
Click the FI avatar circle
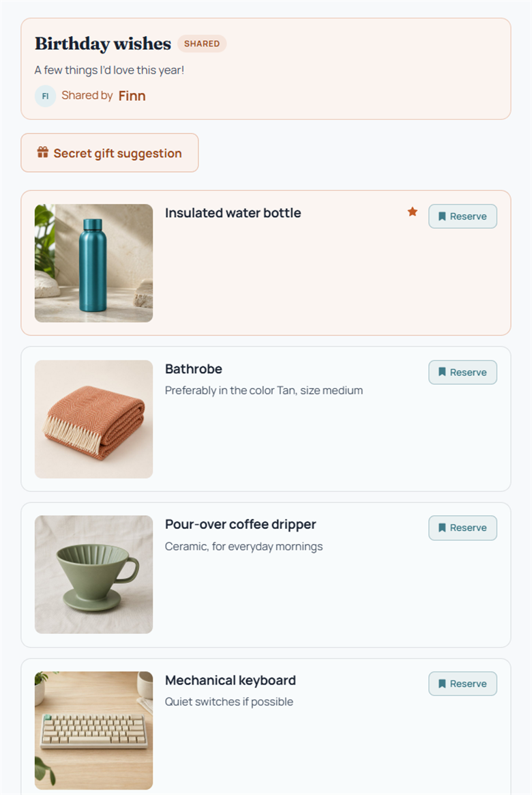45,96
